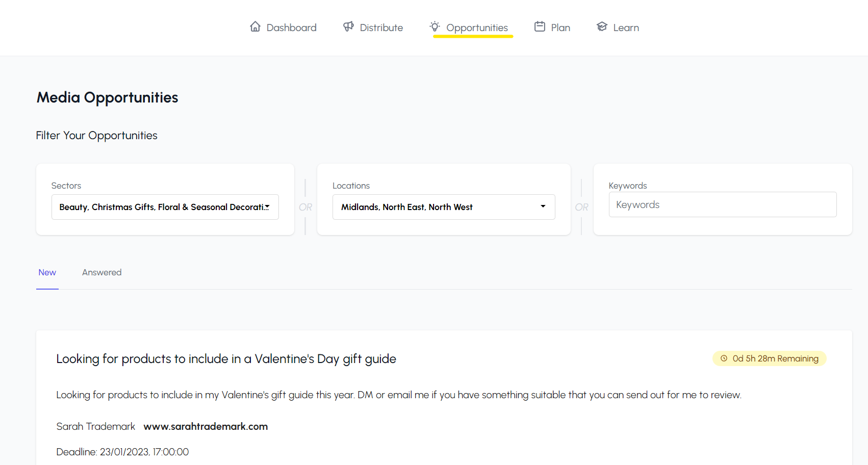Click the 0d 5h 28m Remaining badge
Image resolution: width=868 pixels, height=465 pixels.
[x=769, y=358]
